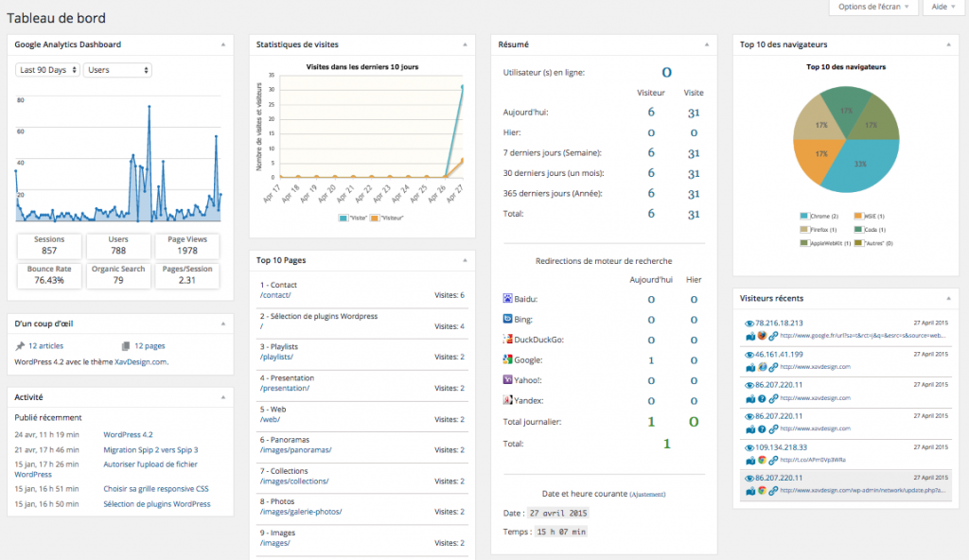
Task: Click the pushpin icon beside 12 articles
Action: [20, 346]
